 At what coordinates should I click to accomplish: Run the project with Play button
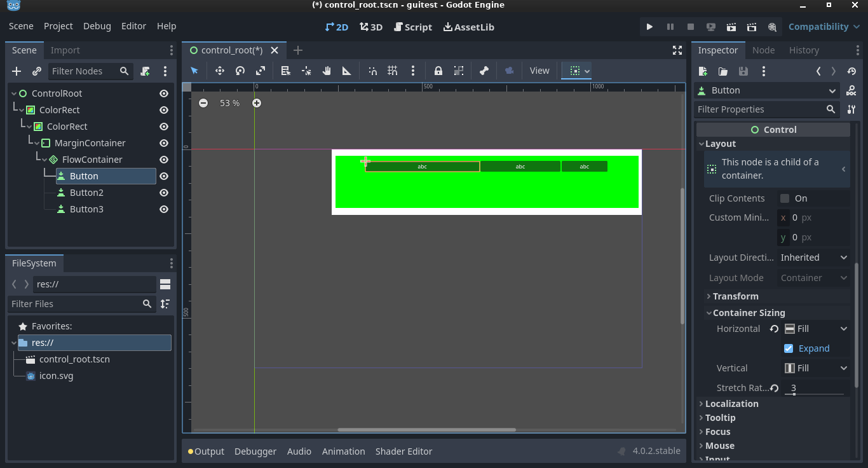(x=649, y=27)
